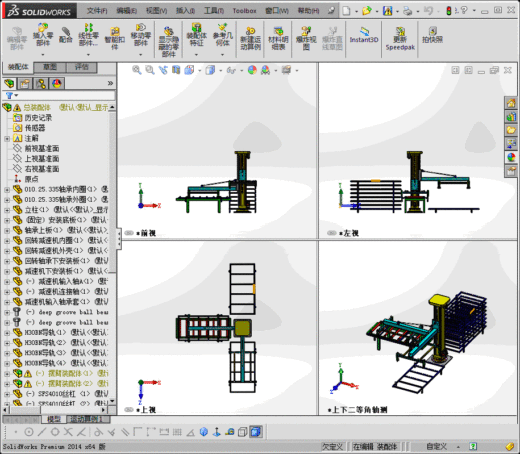Open FeatureManager design tree tab

(x=9, y=83)
